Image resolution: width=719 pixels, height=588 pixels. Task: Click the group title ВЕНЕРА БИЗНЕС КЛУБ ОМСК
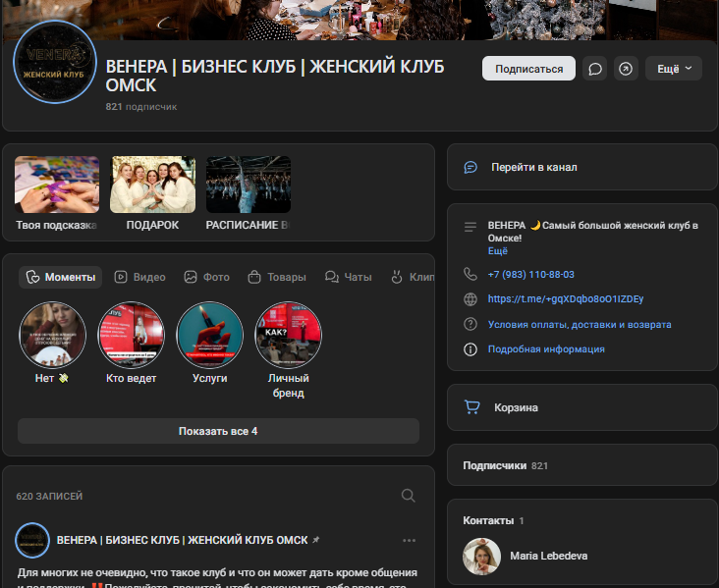(x=275, y=76)
